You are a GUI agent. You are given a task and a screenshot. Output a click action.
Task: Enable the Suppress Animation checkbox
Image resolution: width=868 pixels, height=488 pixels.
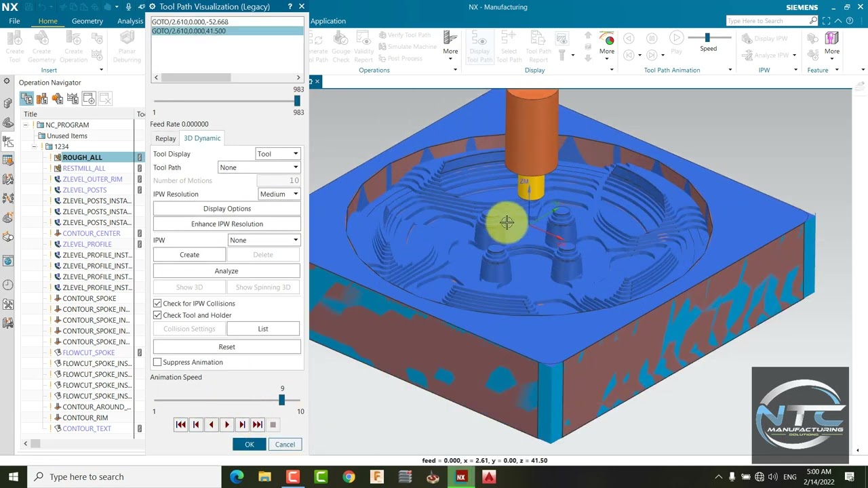[x=157, y=363]
